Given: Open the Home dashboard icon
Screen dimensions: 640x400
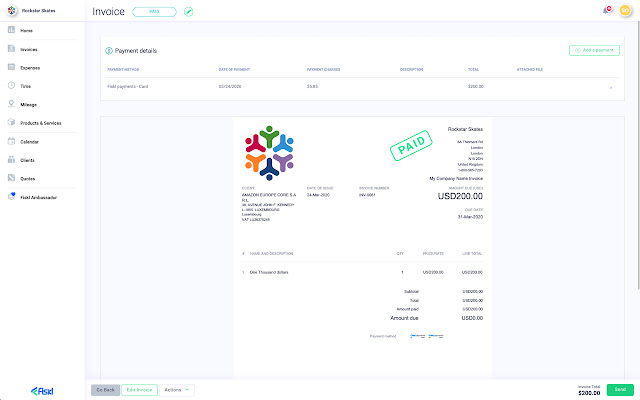Looking at the screenshot, I should point(11,30).
